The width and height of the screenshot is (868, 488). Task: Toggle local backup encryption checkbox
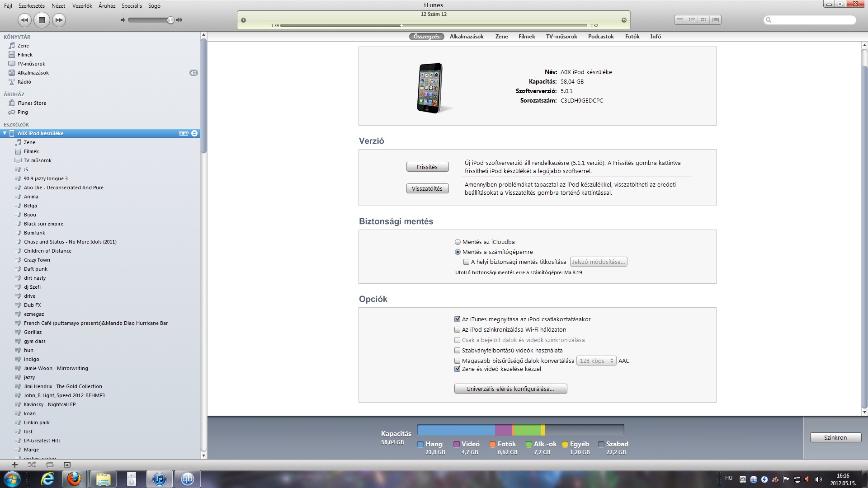click(466, 262)
